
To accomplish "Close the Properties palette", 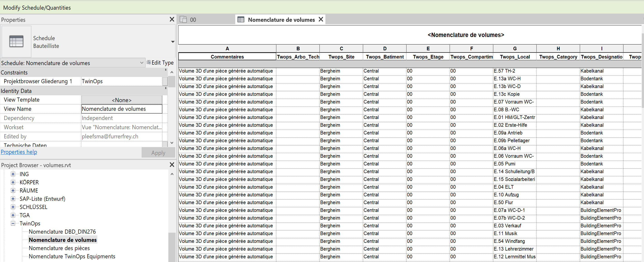I will pyautogui.click(x=172, y=19).
